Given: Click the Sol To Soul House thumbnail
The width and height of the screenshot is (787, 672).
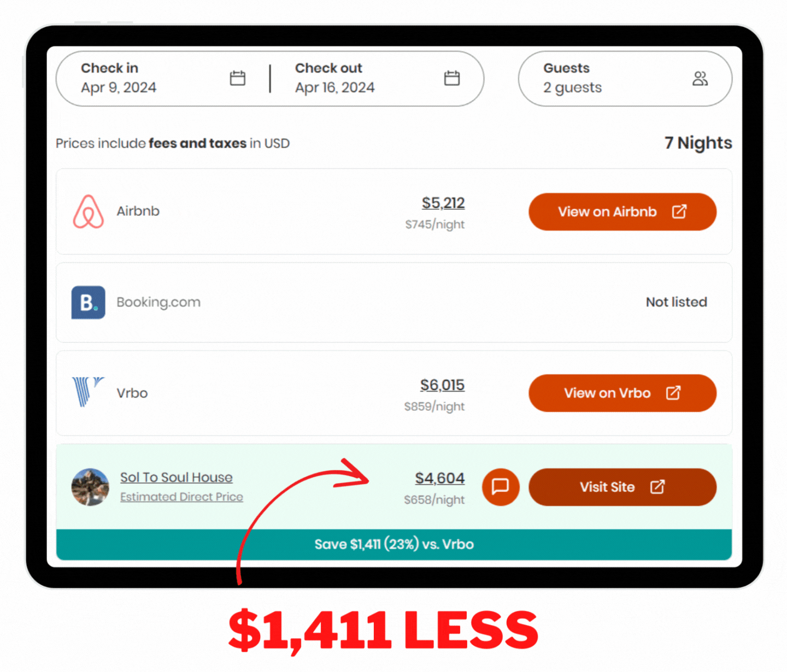Looking at the screenshot, I should pyautogui.click(x=90, y=487).
